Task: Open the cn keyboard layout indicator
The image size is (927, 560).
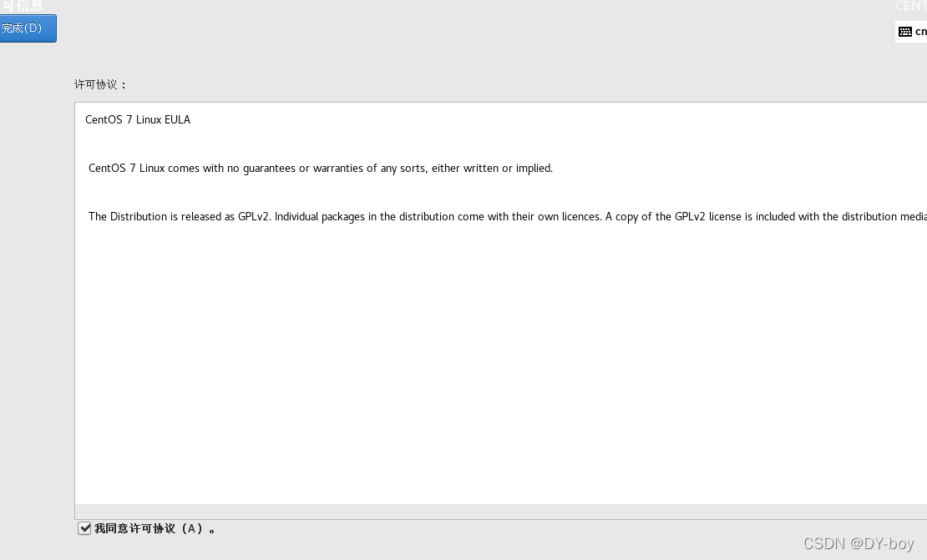Action: (x=912, y=32)
